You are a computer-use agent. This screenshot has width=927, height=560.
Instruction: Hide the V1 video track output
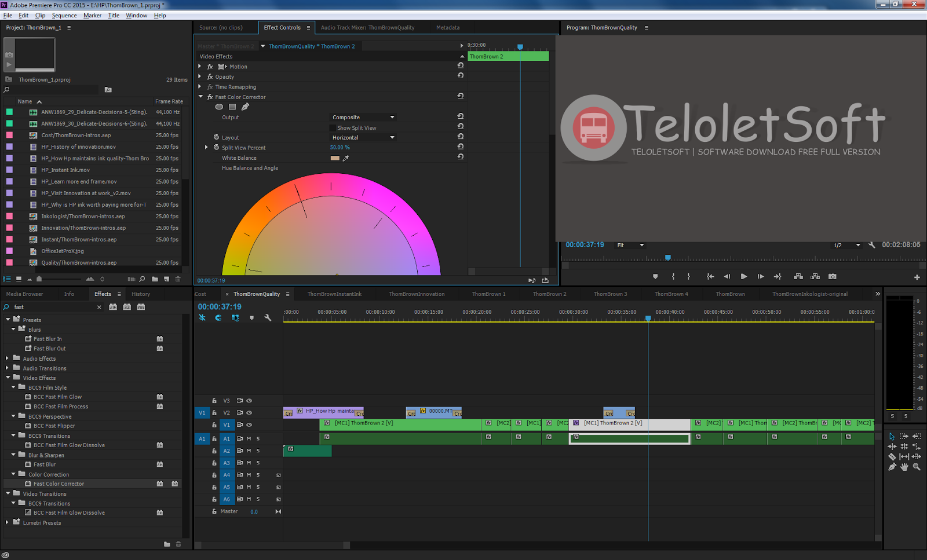(249, 425)
